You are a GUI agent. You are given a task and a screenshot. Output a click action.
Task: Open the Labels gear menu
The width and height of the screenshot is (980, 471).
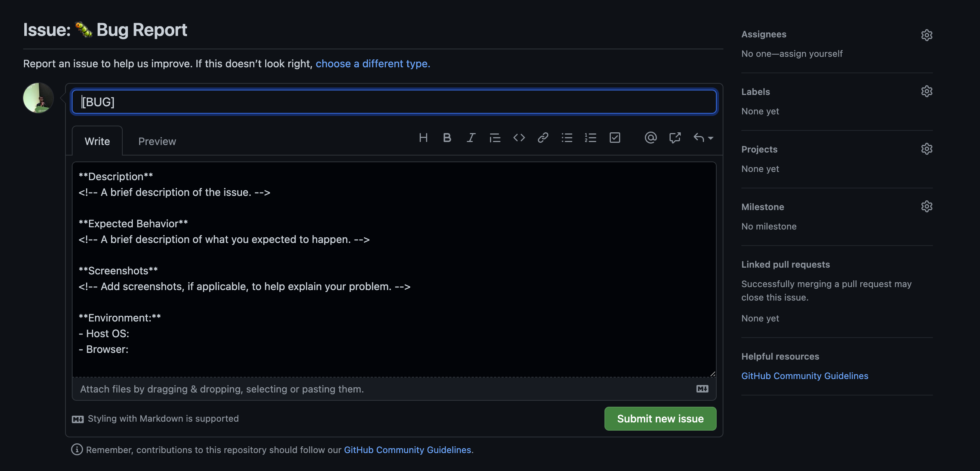(x=927, y=92)
